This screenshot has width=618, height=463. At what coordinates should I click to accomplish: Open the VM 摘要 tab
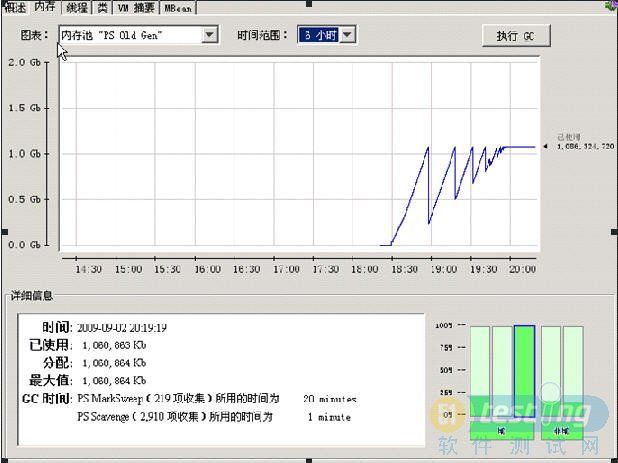coord(136,7)
